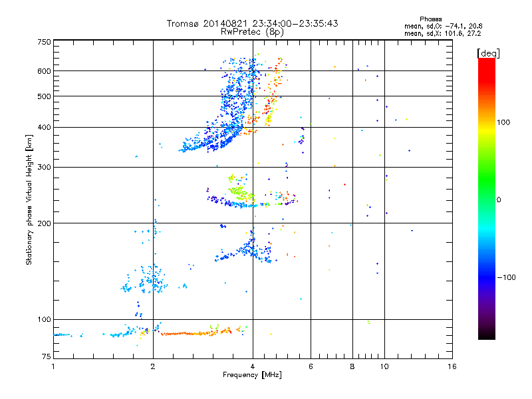This screenshot has width=532, height=399.
Task: Click the phase colorbar gradient
Action: pos(487,198)
